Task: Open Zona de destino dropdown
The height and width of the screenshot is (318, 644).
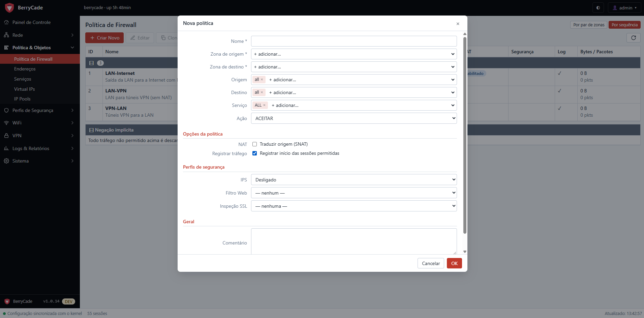Action: (354, 67)
